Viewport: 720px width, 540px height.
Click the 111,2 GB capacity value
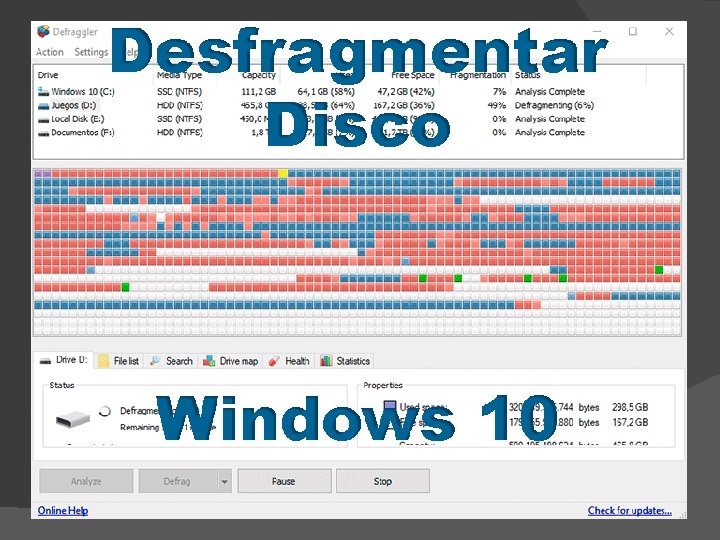click(x=259, y=91)
